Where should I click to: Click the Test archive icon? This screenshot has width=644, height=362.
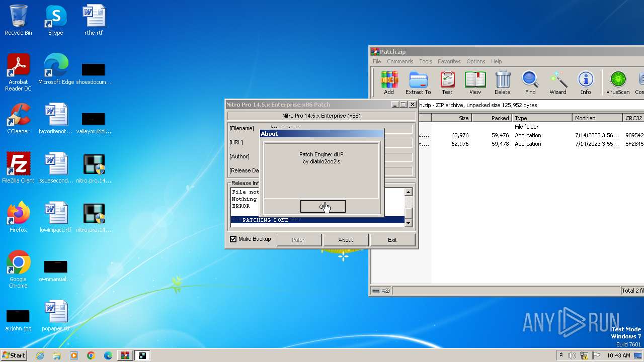click(x=447, y=82)
